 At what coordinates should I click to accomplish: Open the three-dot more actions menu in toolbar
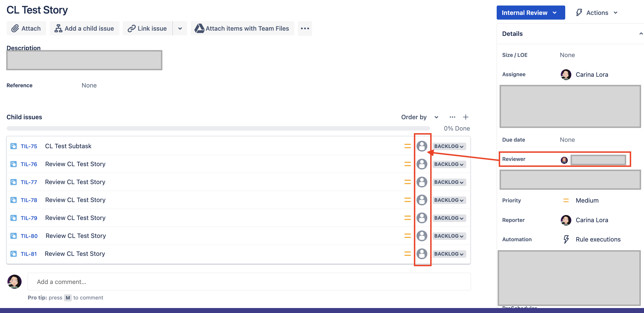pyautogui.click(x=305, y=28)
